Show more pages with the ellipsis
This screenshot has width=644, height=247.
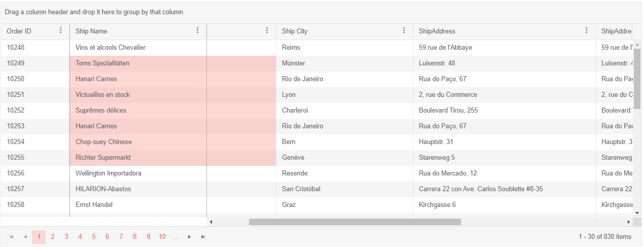(175, 237)
